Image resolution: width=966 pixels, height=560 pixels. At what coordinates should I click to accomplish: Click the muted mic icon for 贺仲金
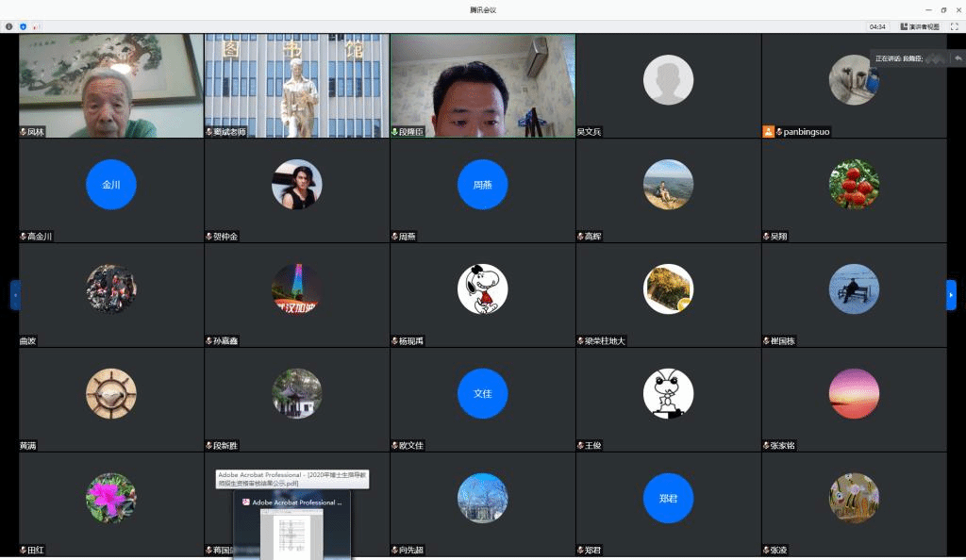tap(208, 237)
